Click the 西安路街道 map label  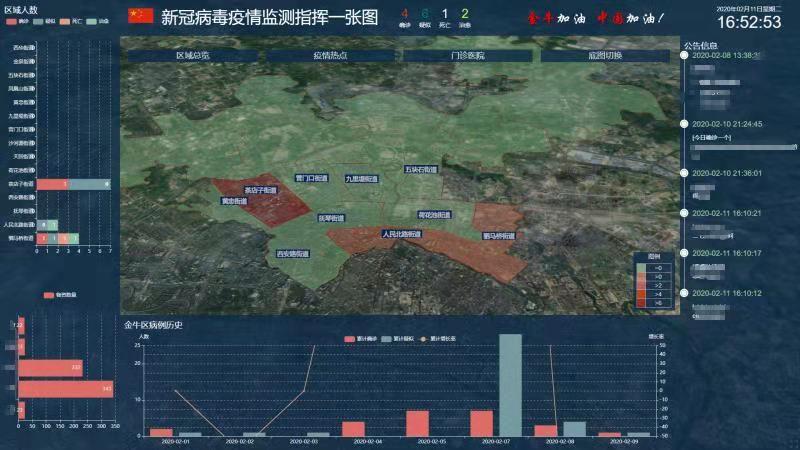(x=295, y=254)
